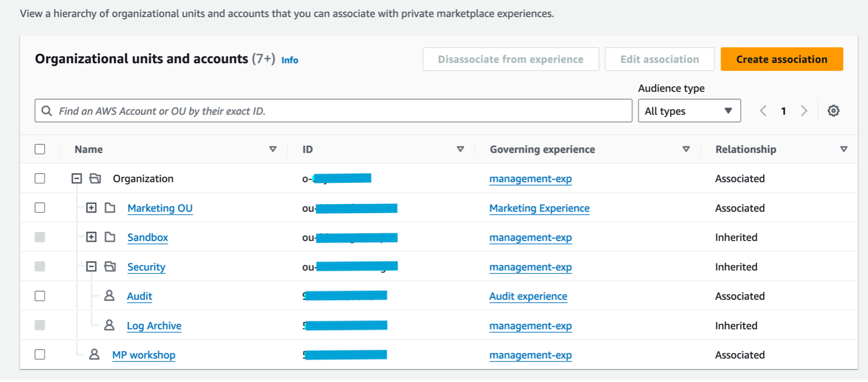The width and height of the screenshot is (868, 382).
Task: Open table preferences gear icon
Action: (x=833, y=111)
